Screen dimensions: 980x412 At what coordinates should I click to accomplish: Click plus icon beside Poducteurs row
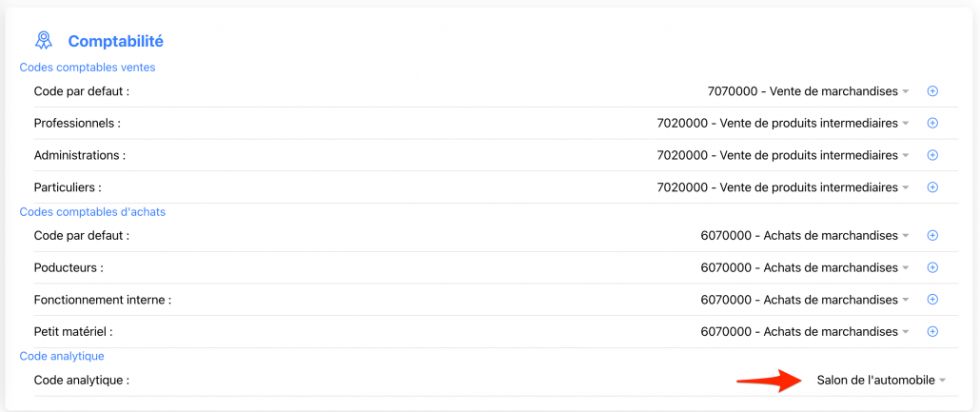[932, 267]
